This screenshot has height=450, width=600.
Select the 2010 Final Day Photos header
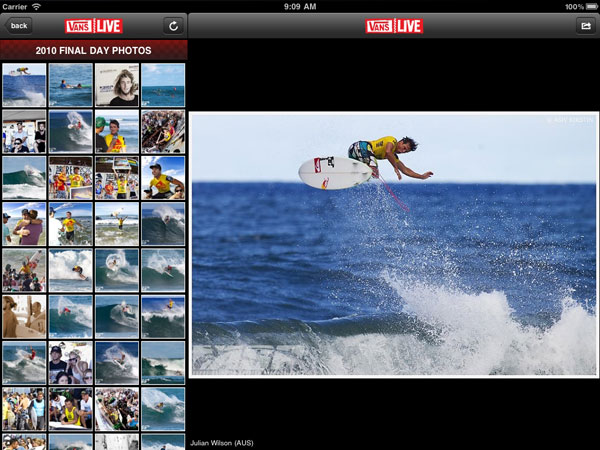(93, 50)
